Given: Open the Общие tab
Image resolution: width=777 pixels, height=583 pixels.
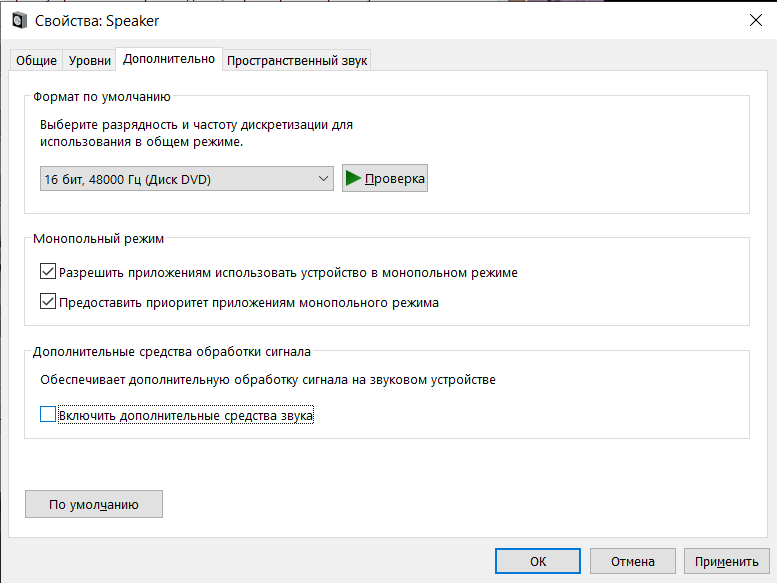Looking at the screenshot, I should click(36, 60).
